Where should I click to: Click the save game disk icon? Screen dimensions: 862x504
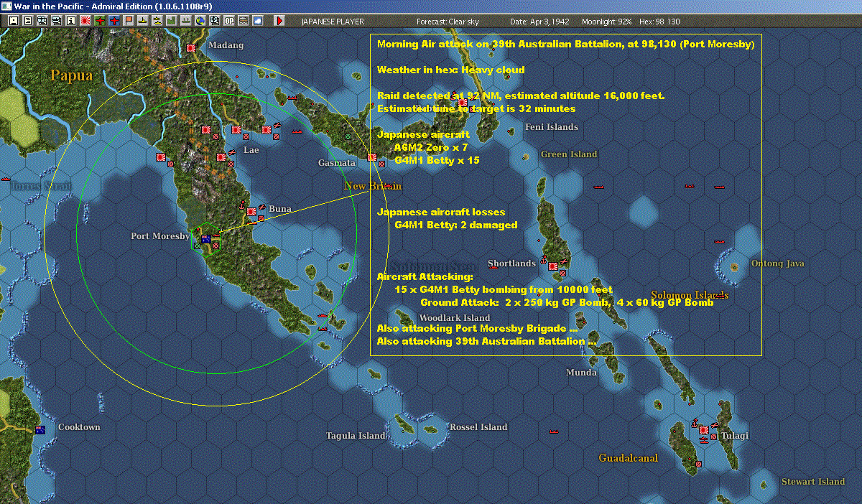pyautogui.click(x=13, y=22)
